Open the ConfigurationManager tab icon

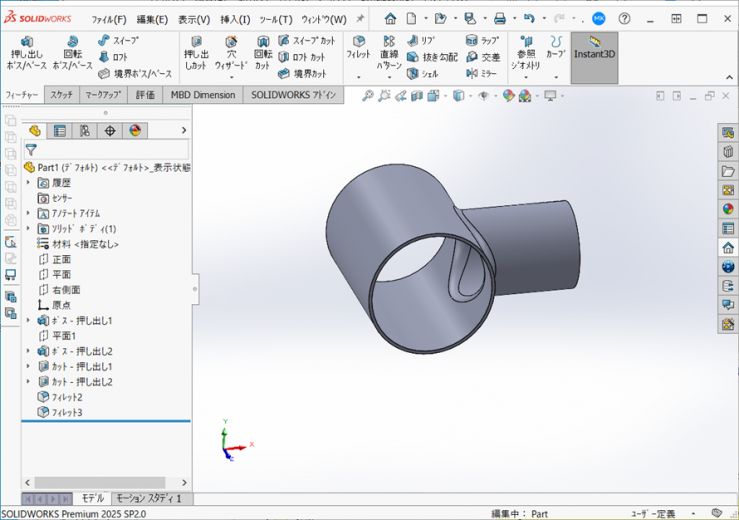(x=85, y=131)
